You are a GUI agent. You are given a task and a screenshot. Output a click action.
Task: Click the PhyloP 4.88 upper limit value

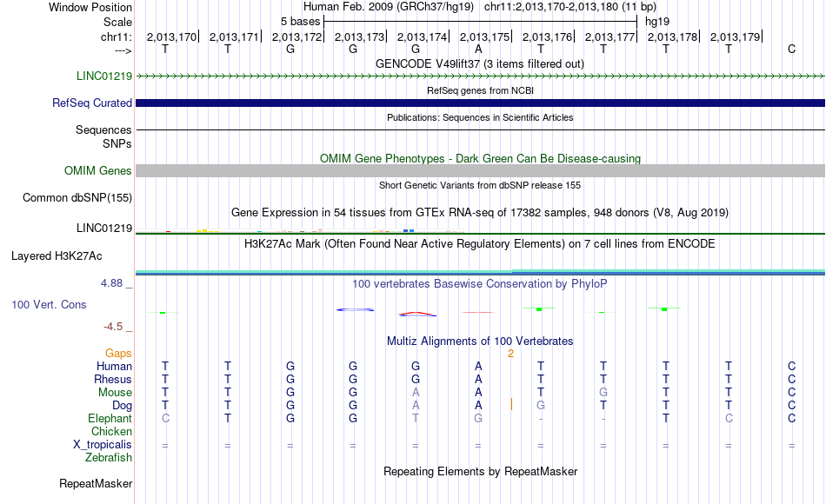111,283
